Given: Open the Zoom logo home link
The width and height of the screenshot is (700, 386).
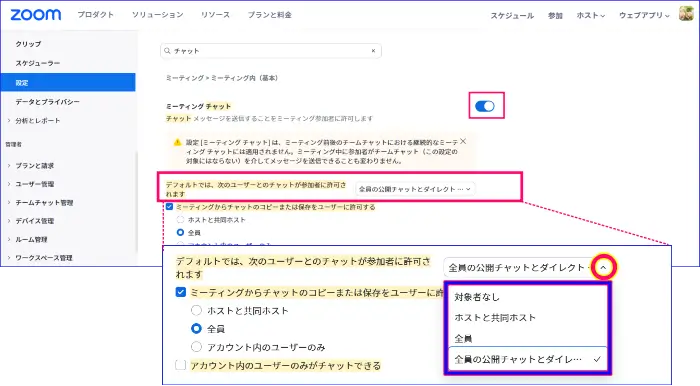Looking at the screenshot, I should pyautogui.click(x=36, y=15).
